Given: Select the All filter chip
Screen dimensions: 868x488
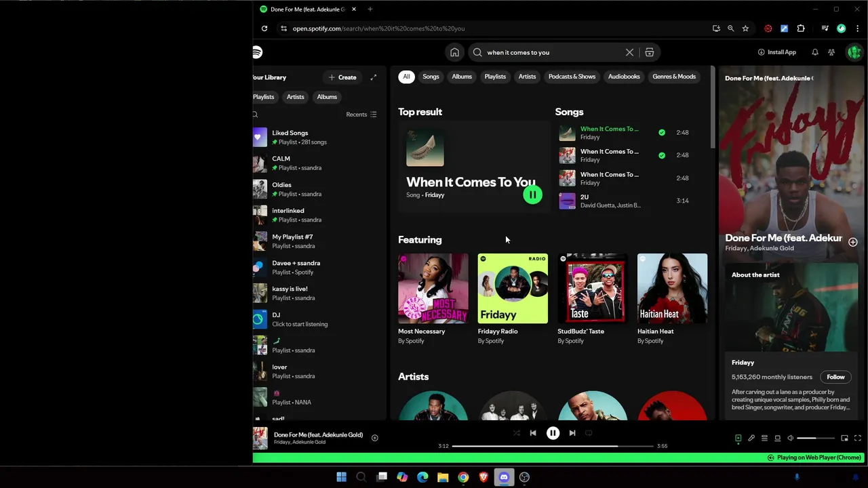Looking at the screenshot, I should pos(406,77).
